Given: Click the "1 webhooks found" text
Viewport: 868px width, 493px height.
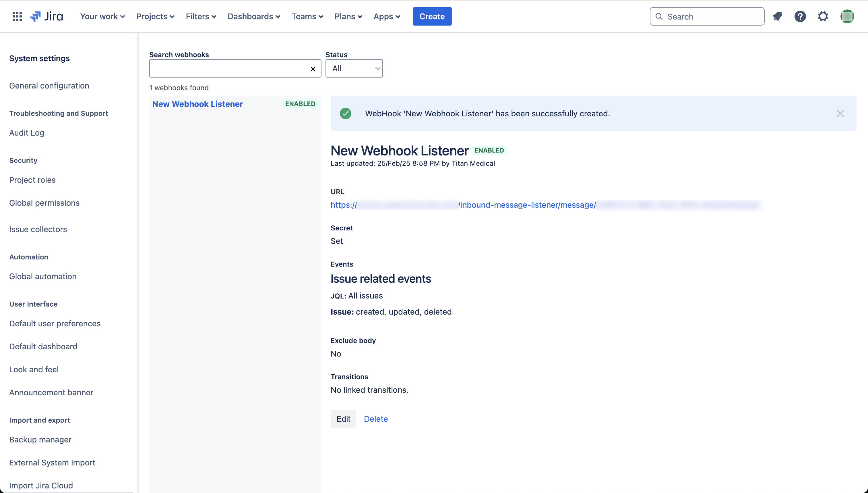Looking at the screenshot, I should (x=179, y=88).
